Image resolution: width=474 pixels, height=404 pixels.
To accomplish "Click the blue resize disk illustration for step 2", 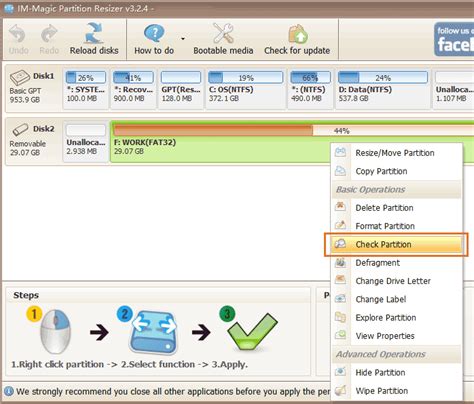I will coord(154,332).
